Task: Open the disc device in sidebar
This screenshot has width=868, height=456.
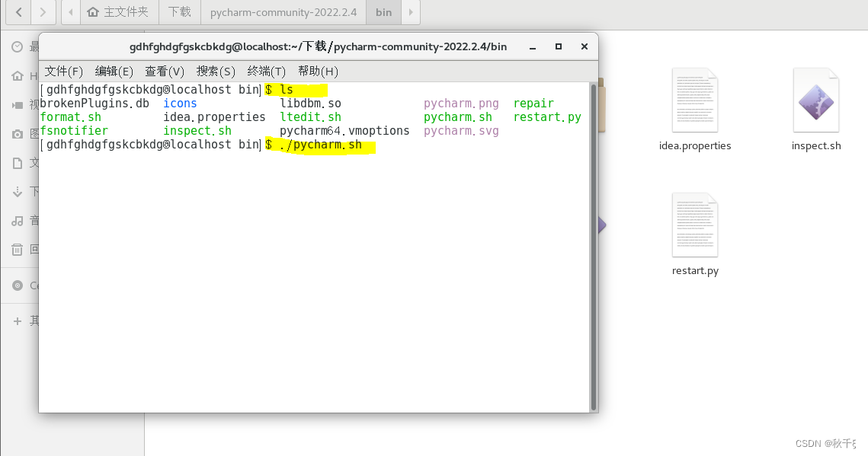Action: tap(18, 285)
